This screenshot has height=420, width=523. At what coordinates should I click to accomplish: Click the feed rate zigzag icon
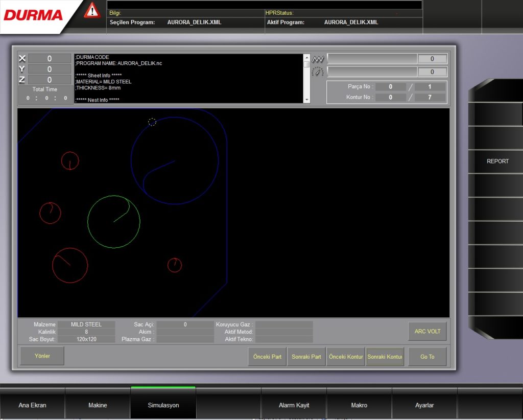pos(318,59)
